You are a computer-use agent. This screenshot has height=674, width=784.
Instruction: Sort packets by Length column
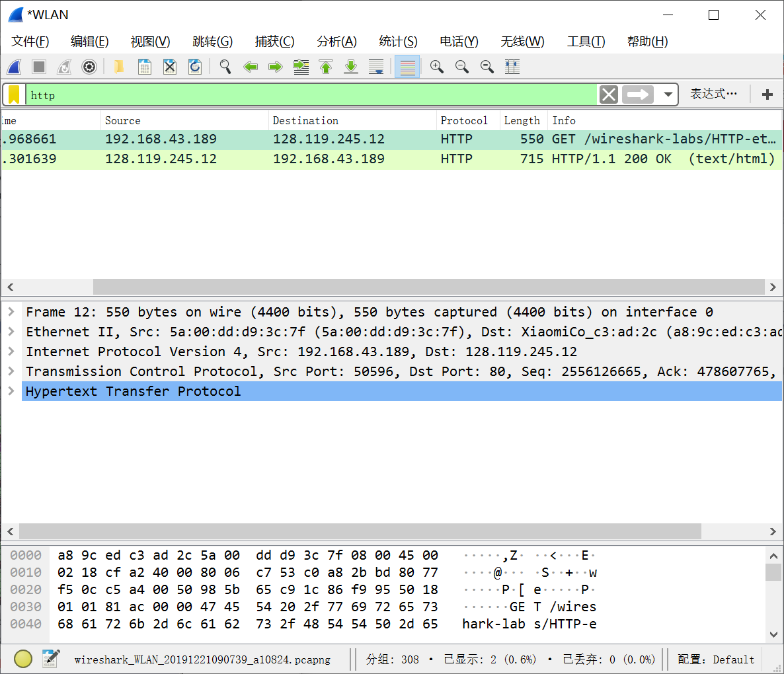[524, 120]
